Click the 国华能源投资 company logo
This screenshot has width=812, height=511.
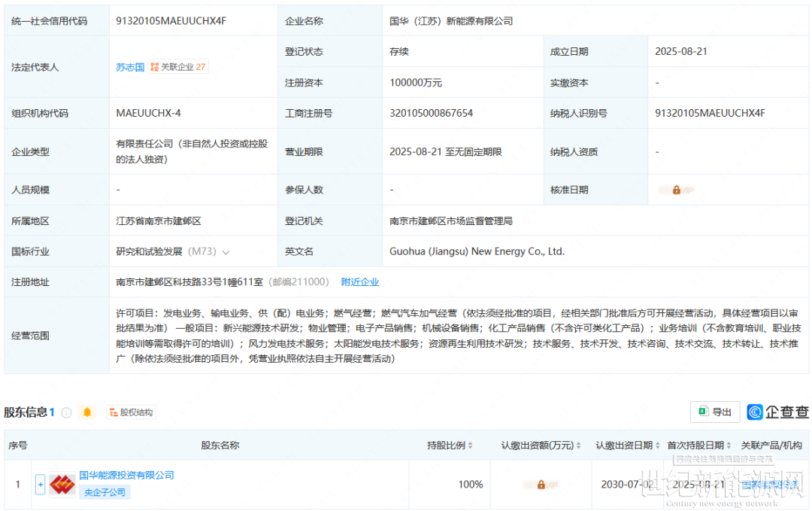pyautogui.click(x=62, y=485)
